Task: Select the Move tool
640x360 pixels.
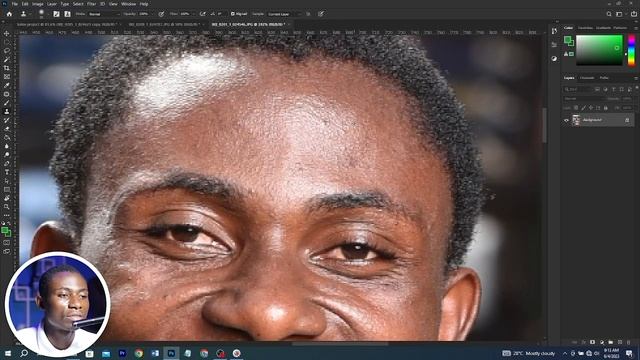Action: coord(7,33)
